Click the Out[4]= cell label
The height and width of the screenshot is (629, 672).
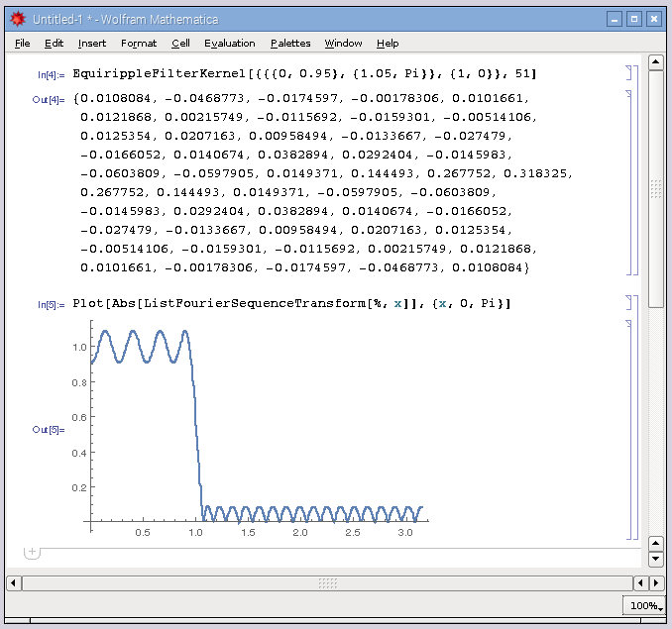[49, 100]
